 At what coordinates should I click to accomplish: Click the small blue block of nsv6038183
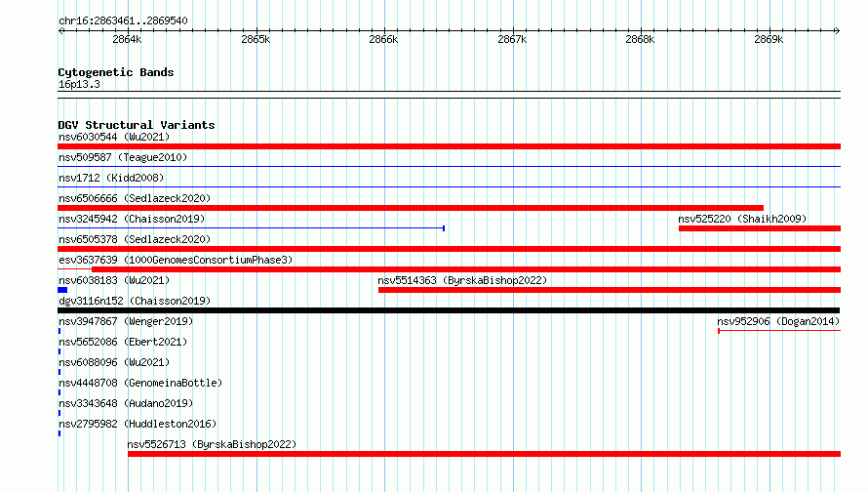[x=62, y=290]
